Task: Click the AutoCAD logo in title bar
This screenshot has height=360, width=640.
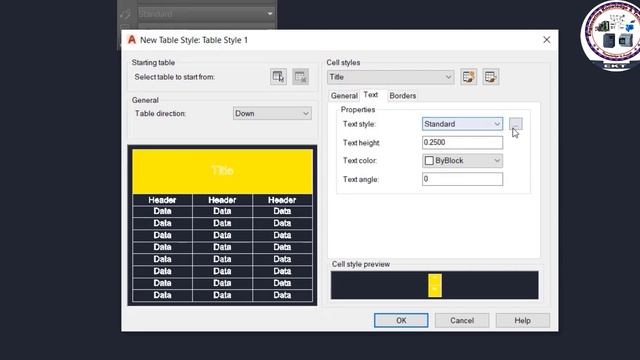Action: 131,40
